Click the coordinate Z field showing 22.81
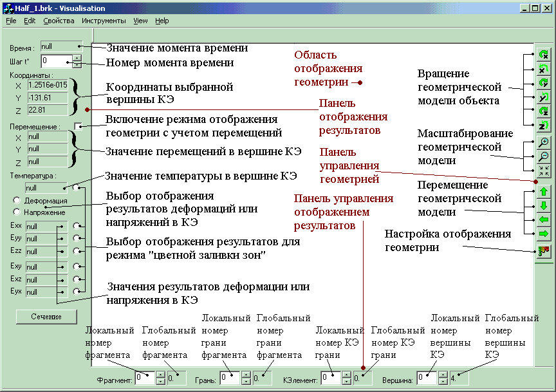This screenshot has width=556, height=392. 48,110
